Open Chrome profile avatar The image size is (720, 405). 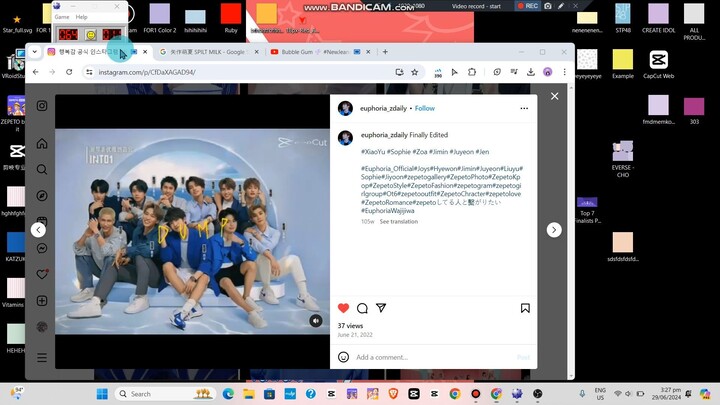(547, 72)
